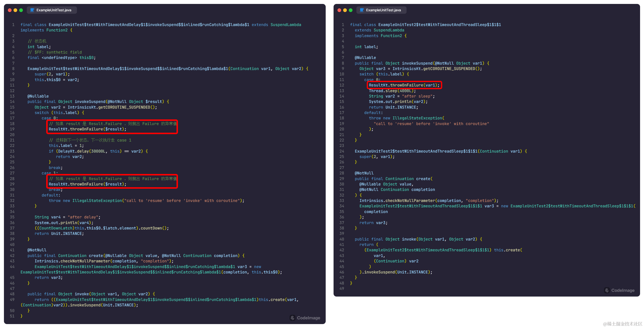
Task: Click 'final <undefinedtype> this$0;' line
Action: [61, 58]
